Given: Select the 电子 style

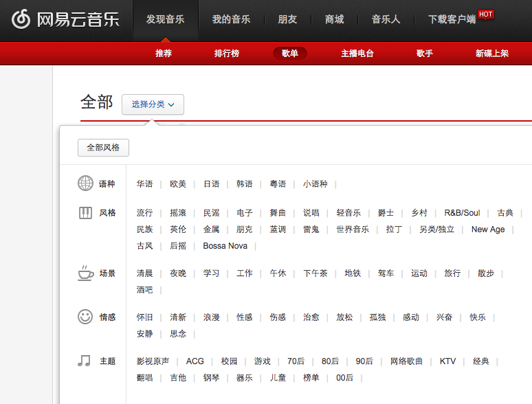Looking at the screenshot, I should pyautogui.click(x=245, y=213).
